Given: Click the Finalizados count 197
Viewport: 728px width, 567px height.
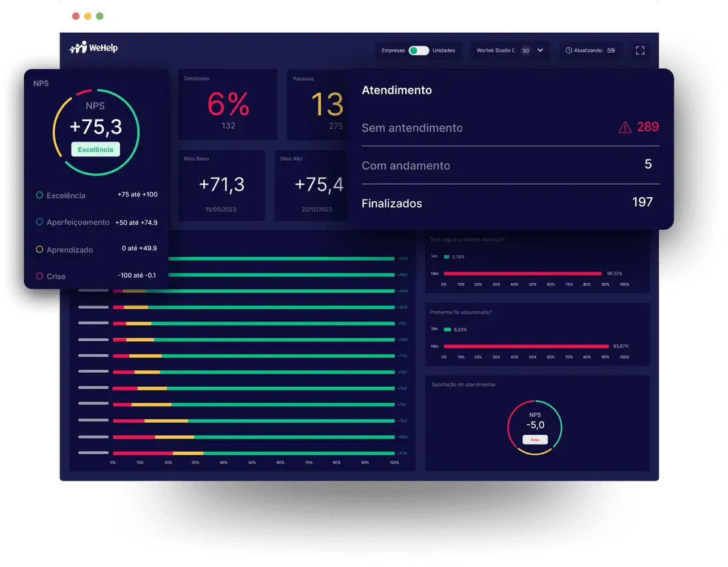Looking at the screenshot, I should point(642,203).
